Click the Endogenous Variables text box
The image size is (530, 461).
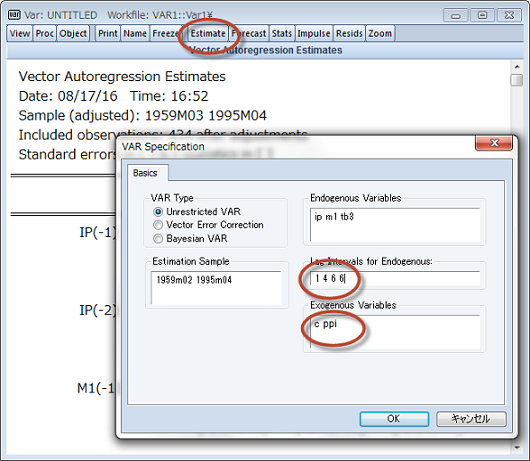(395, 224)
